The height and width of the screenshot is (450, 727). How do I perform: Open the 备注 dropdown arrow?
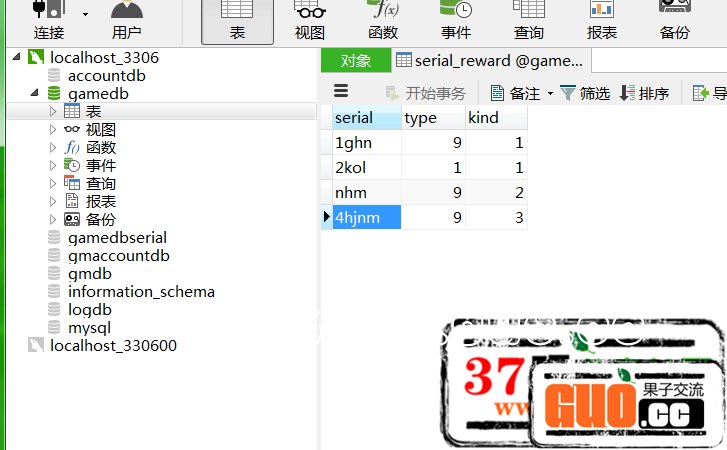click(x=549, y=94)
